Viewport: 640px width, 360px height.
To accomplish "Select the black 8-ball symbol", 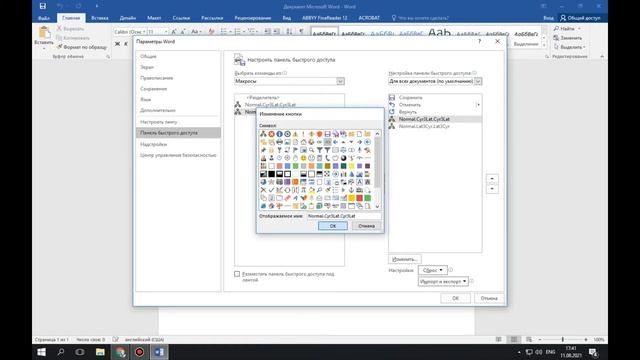I will pyautogui.click(x=343, y=158).
